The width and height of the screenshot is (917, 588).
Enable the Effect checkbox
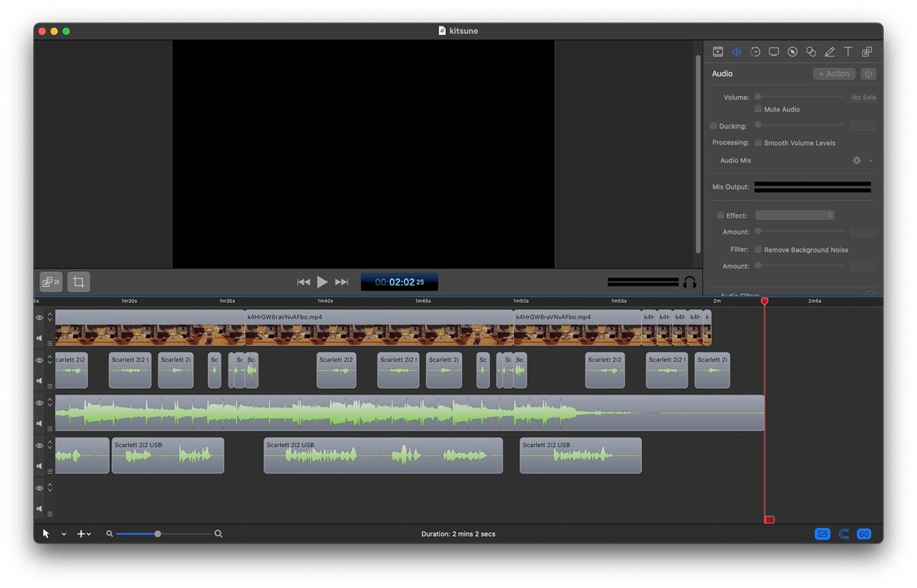(x=720, y=215)
